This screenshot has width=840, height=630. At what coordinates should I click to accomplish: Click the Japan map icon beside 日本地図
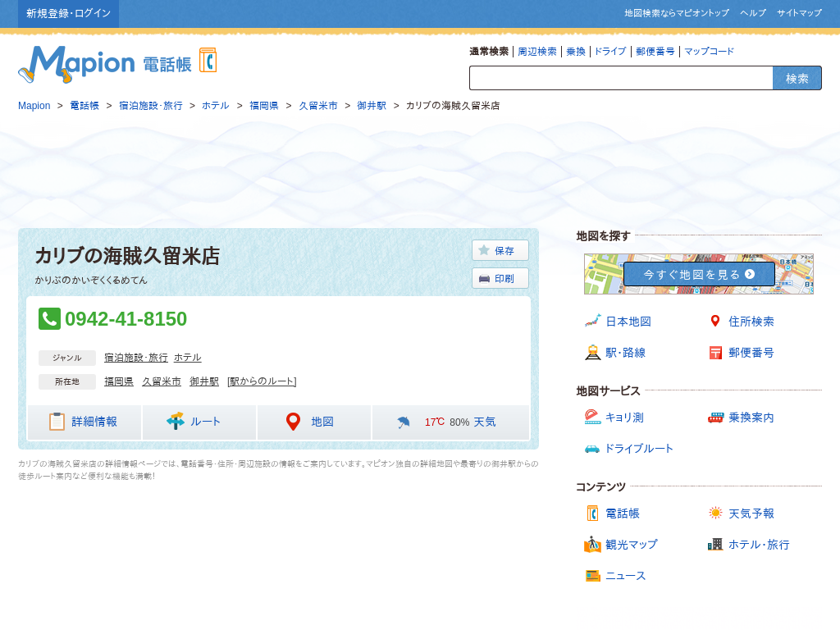click(x=592, y=321)
